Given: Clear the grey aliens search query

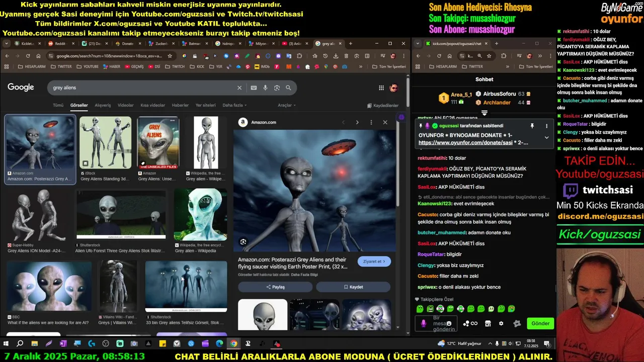Looking at the screenshot, I should 239,87.
